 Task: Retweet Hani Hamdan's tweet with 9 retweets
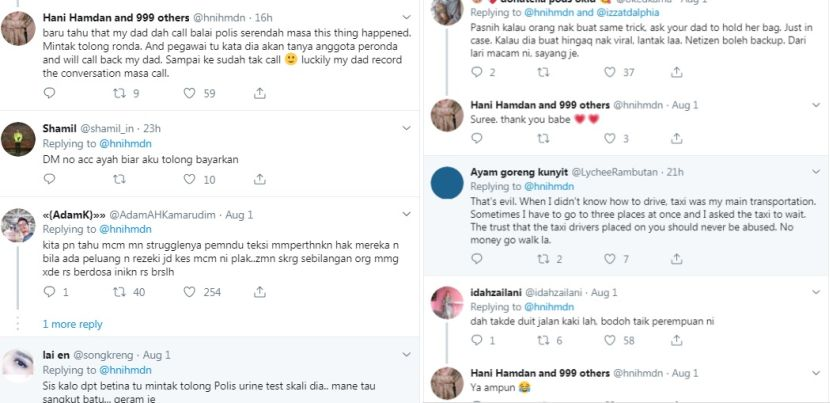coord(118,93)
